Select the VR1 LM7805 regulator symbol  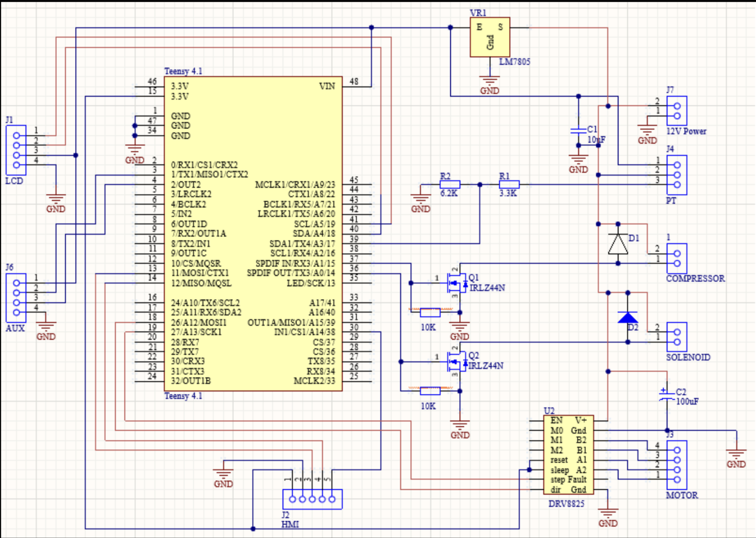490,38
